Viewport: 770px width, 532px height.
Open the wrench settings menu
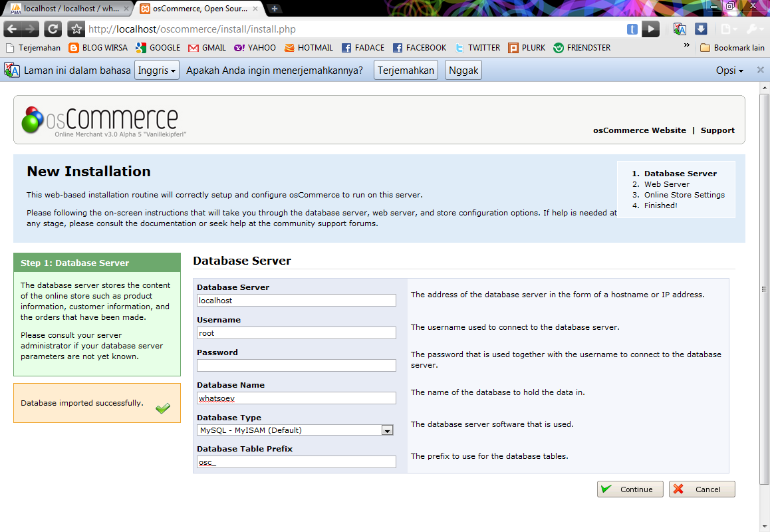pos(755,29)
